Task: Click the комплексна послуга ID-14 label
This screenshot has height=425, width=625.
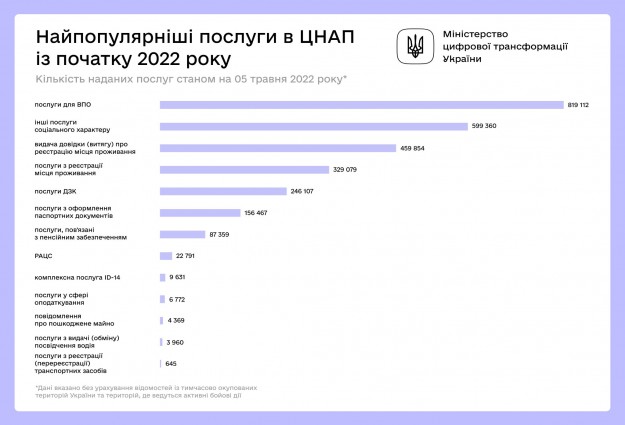Action: [x=77, y=277]
